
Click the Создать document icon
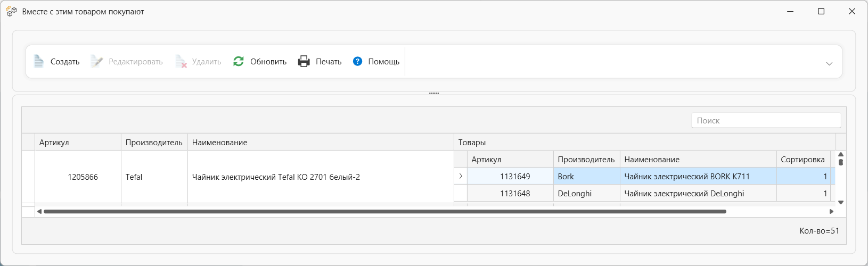(39, 62)
